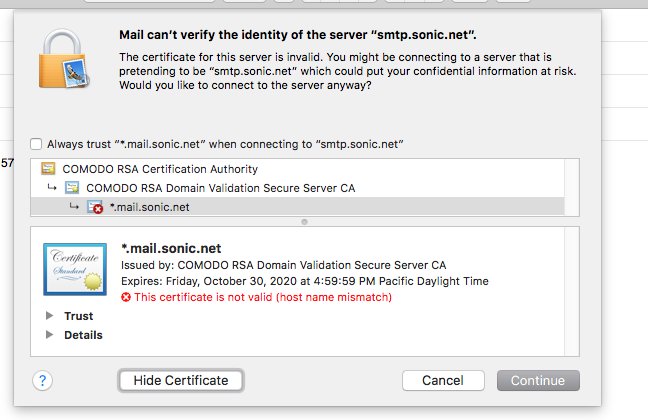Select COMODO RSA Domain Validation Secure Server CA
The image size is (648, 420).
[x=220, y=188]
